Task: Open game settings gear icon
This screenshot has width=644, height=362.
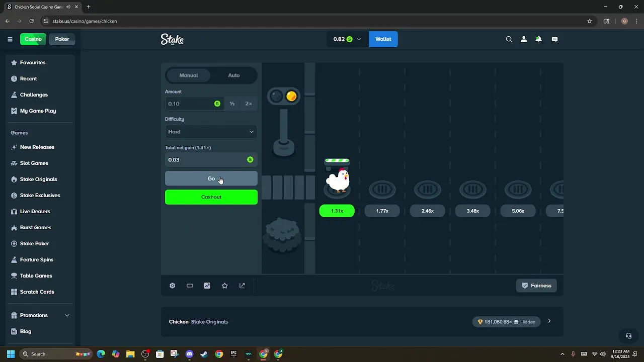Action: coord(172,286)
